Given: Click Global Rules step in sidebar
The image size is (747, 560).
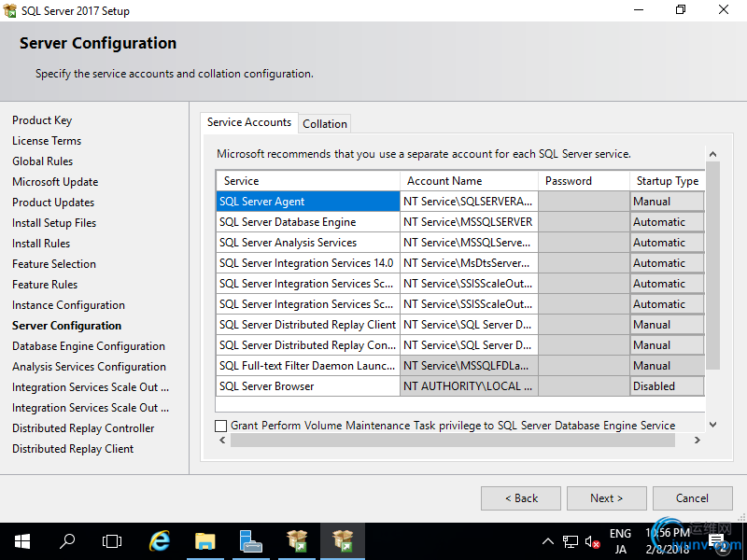Looking at the screenshot, I should pyautogui.click(x=42, y=161).
